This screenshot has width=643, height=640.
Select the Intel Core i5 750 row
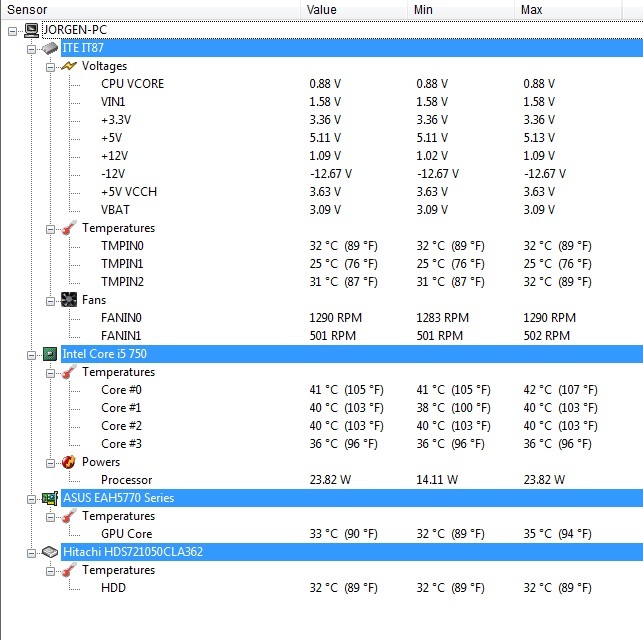pyautogui.click(x=352, y=354)
